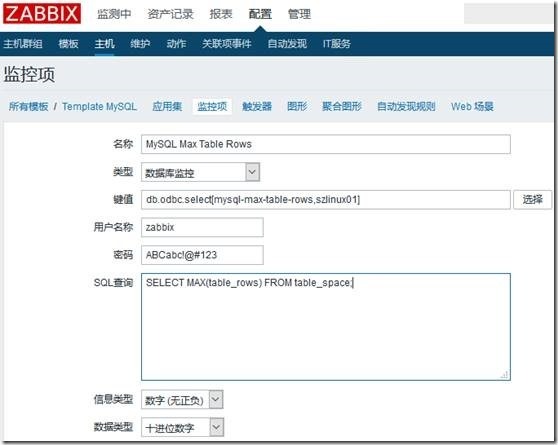Go to the 报表 menu
The width and height of the screenshot is (558, 445).
221,14
